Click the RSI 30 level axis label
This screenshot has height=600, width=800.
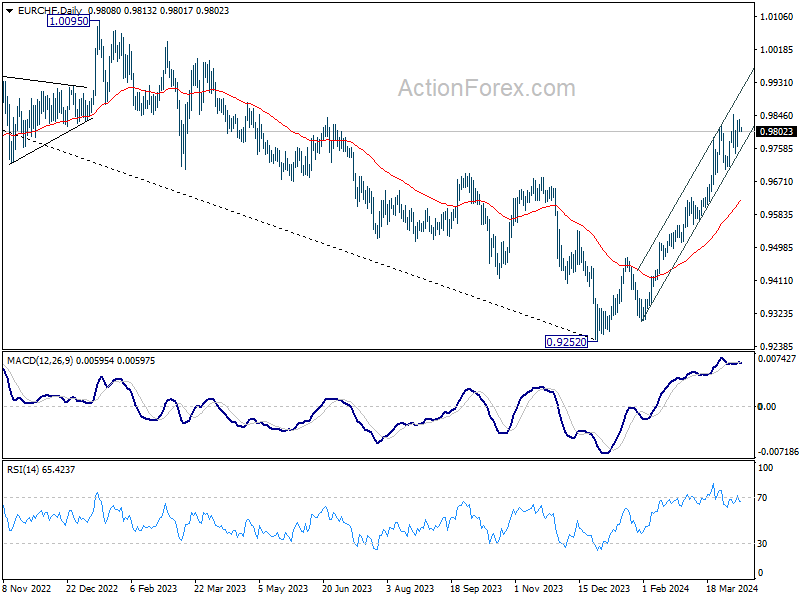762,544
